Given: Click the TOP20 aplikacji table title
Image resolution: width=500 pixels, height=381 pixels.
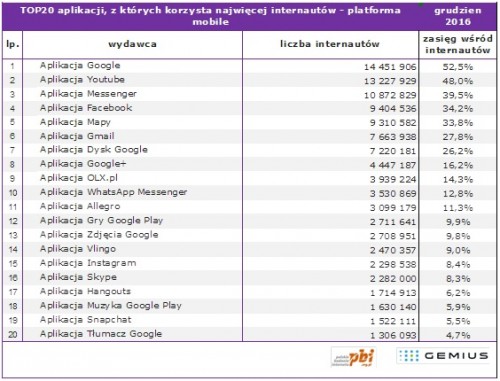Looking at the screenshot, I should coord(210,16).
